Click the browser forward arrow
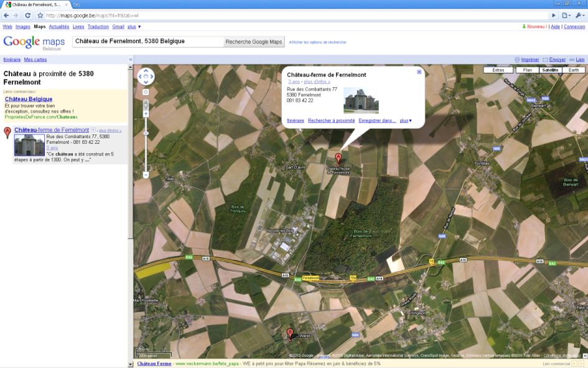The height and width of the screenshot is (368, 588). click(x=16, y=16)
